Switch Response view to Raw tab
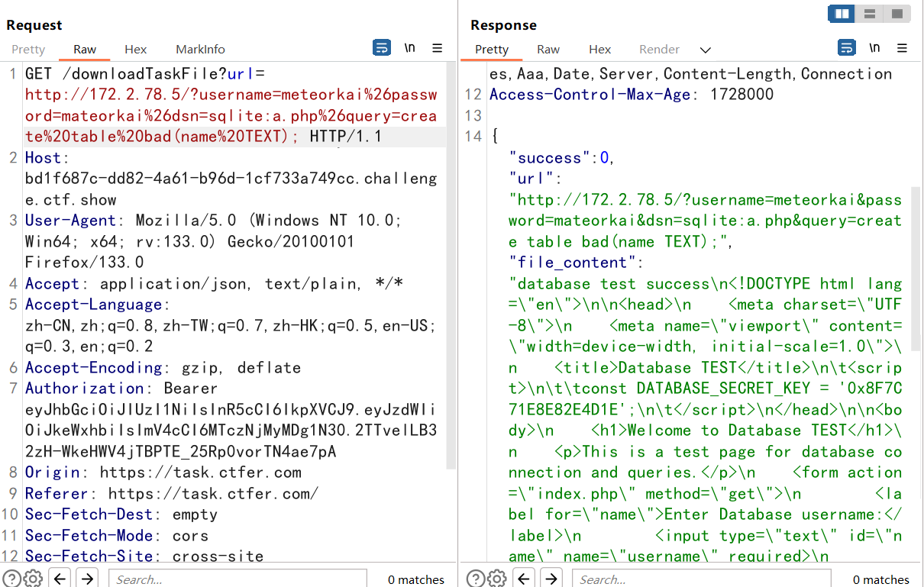The height and width of the screenshot is (587, 924). point(548,49)
